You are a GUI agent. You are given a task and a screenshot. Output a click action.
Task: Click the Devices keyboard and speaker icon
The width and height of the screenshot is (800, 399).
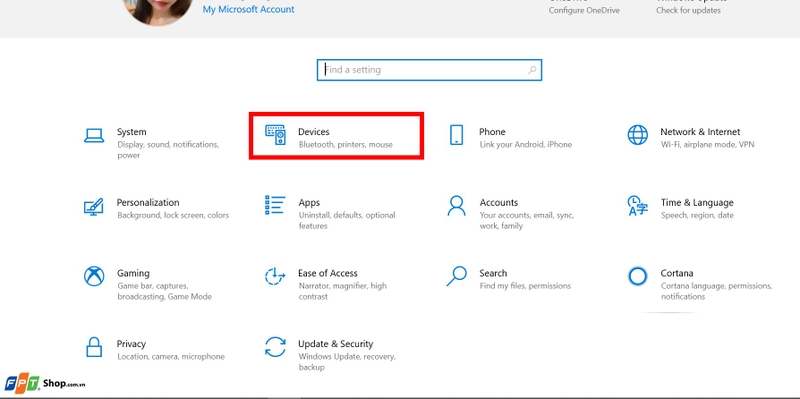pyautogui.click(x=276, y=135)
